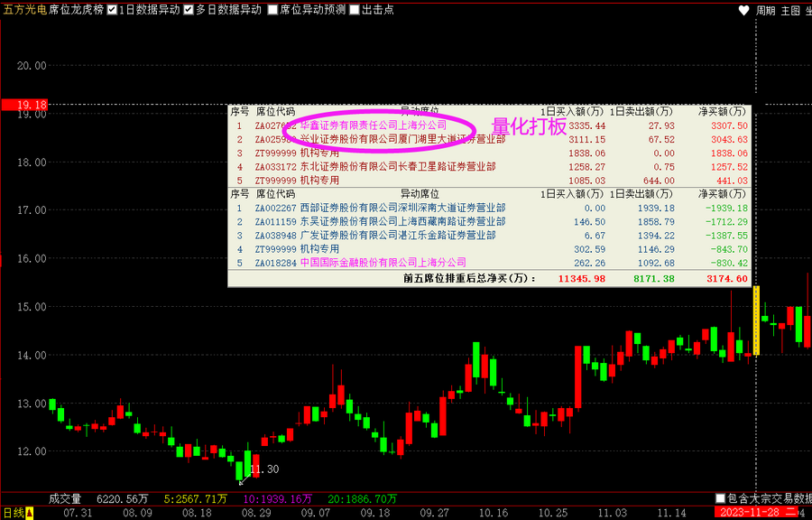This screenshot has width=812, height=520.
Task: Click the heart favorite icon
Action: click(x=743, y=10)
